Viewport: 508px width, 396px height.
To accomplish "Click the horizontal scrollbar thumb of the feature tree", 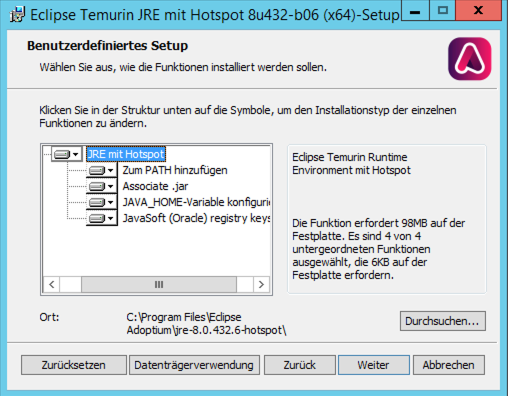I will tap(159, 285).
